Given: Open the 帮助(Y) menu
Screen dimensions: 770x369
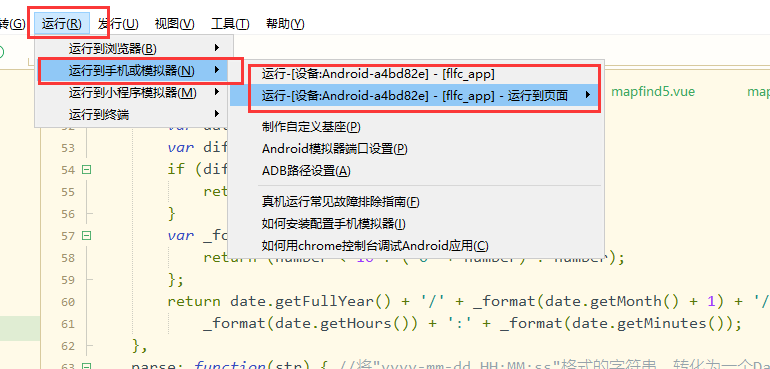Looking at the screenshot, I should [285, 24].
